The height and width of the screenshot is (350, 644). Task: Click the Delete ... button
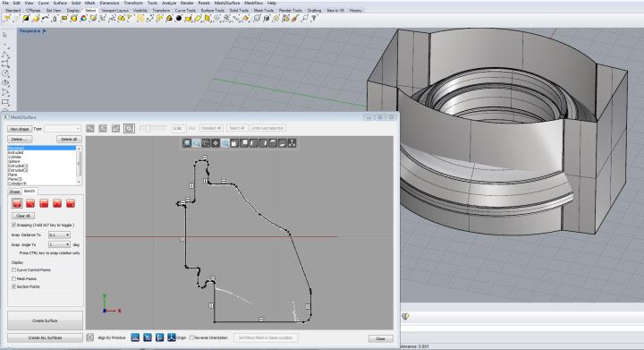pyautogui.click(x=20, y=140)
